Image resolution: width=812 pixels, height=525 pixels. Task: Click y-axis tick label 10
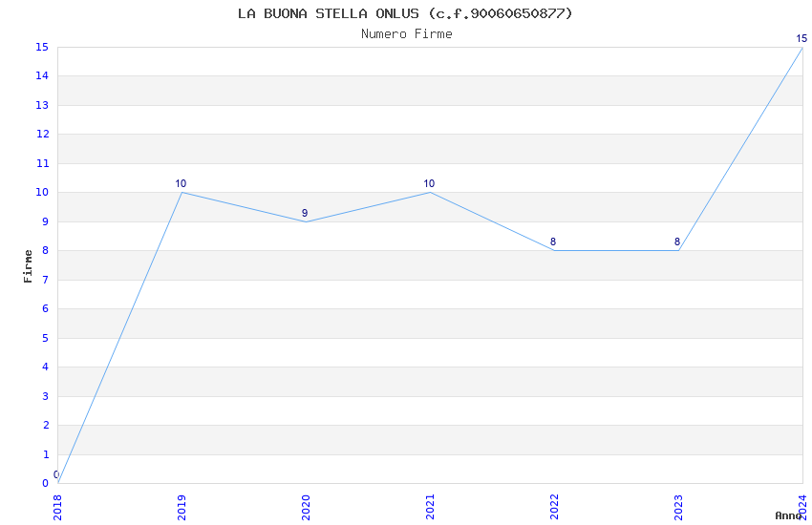(x=42, y=193)
